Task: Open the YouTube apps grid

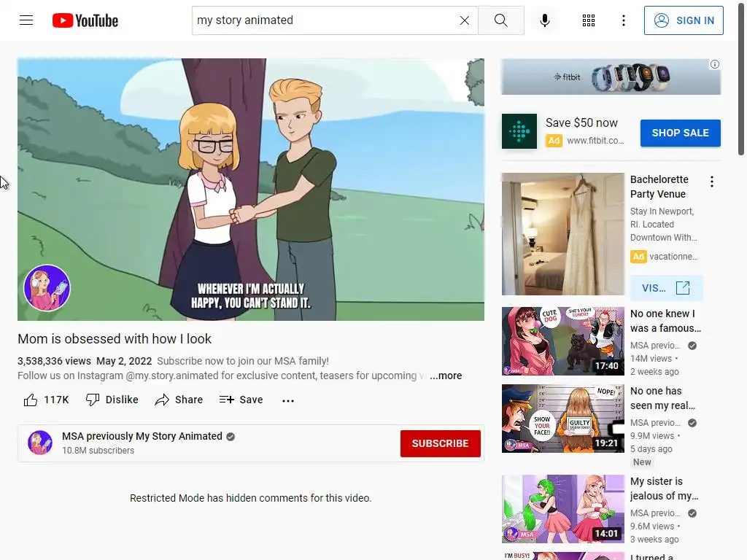Action: point(589,20)
